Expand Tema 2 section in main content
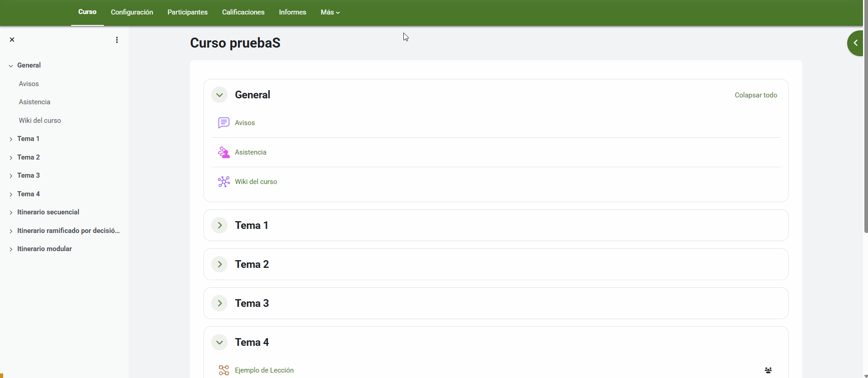Viewport: 868px width, 378px height. (219, 265)
